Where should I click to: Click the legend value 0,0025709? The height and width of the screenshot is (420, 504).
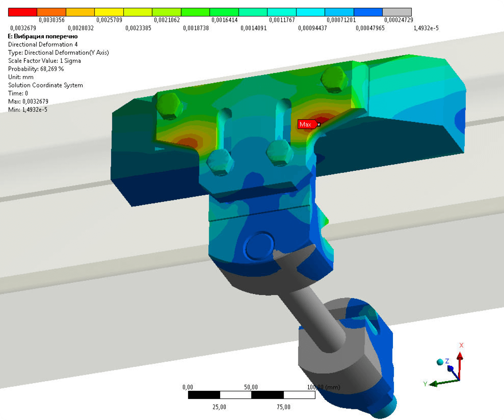coord(109,20)
